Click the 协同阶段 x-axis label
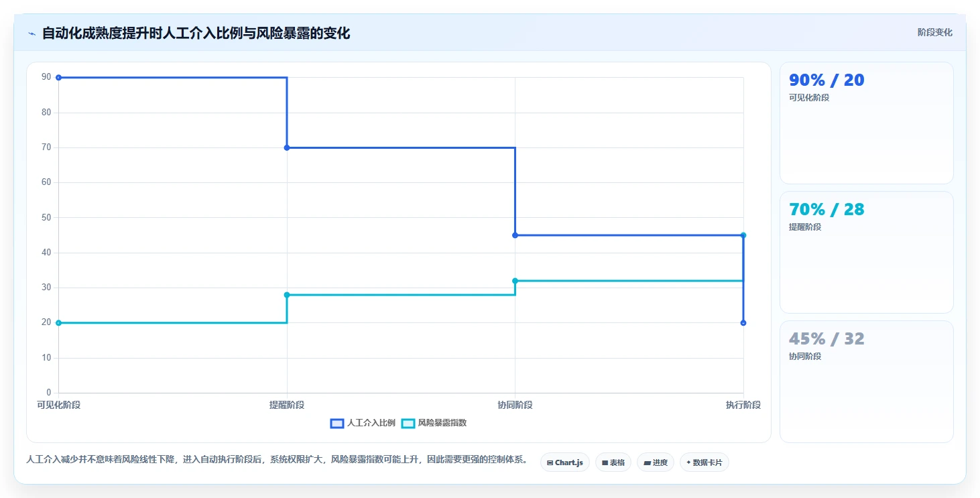The image size is (980, 498). (515, 405)
